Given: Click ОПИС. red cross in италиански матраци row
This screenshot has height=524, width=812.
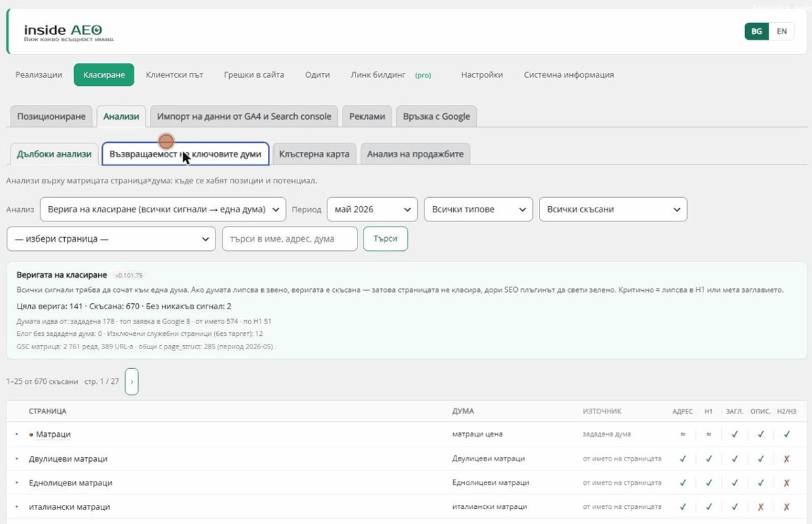Looking at the screenshot, I should 760,506.
